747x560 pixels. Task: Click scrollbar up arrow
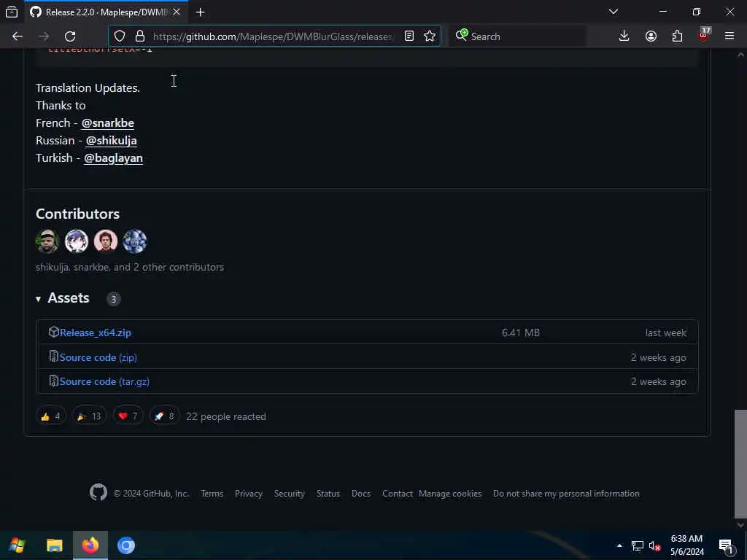[x=740, y=55]
